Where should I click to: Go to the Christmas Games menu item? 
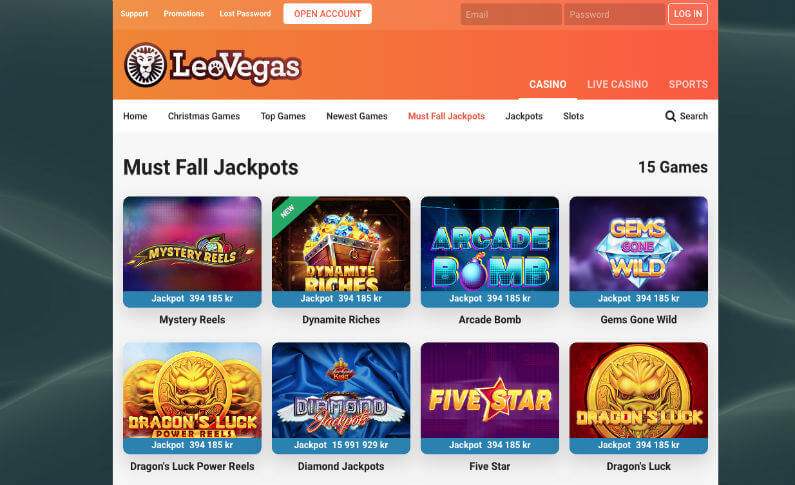(204, 116)
